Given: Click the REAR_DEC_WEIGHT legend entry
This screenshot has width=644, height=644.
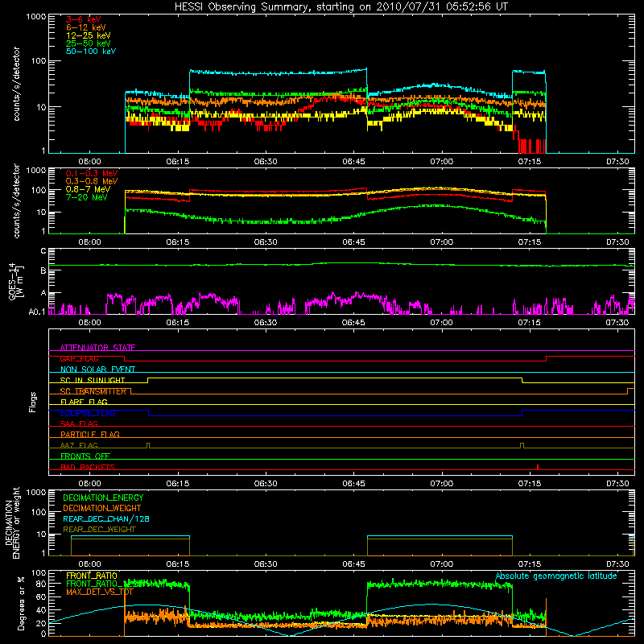Looking at the screenshot, I should pyautogui.click(x=99, y=530).
